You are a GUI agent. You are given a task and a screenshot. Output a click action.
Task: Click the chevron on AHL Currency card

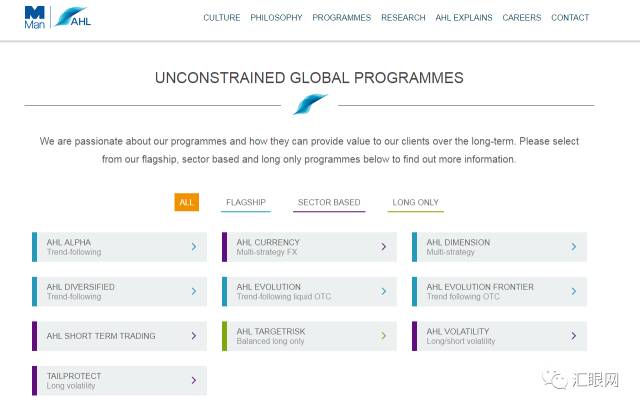point(383,247)
